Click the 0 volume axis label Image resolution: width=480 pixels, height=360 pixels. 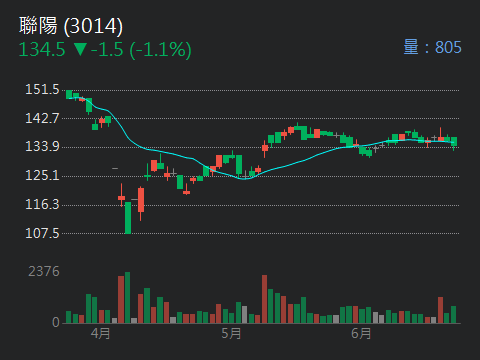56,322
